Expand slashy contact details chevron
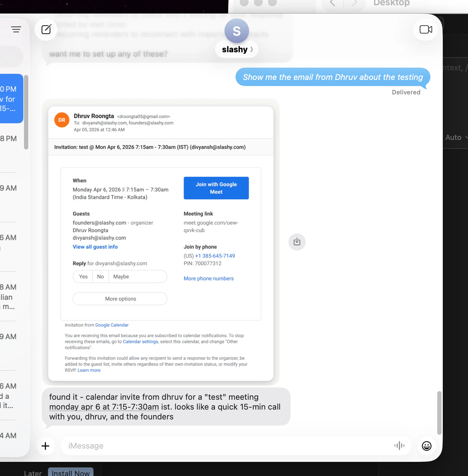Viewport: 468px width, 476px height. pos(252,49)
